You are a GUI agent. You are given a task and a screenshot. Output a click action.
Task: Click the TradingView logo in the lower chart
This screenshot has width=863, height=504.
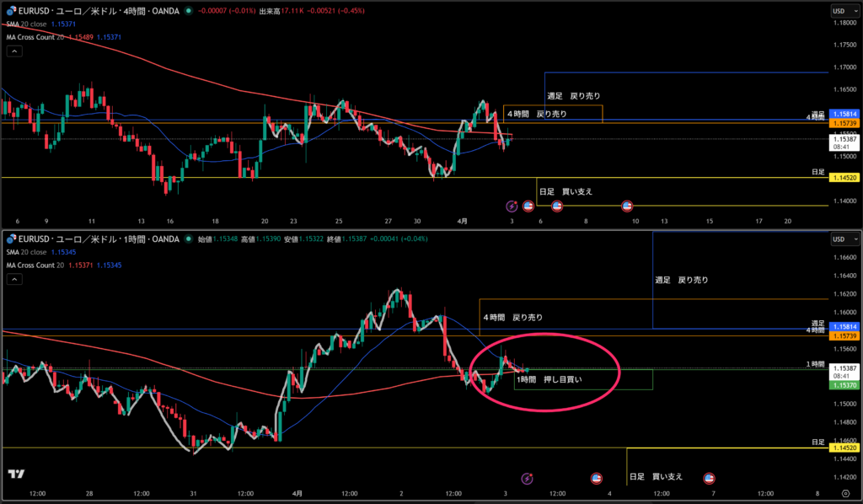tap(16, 474)
